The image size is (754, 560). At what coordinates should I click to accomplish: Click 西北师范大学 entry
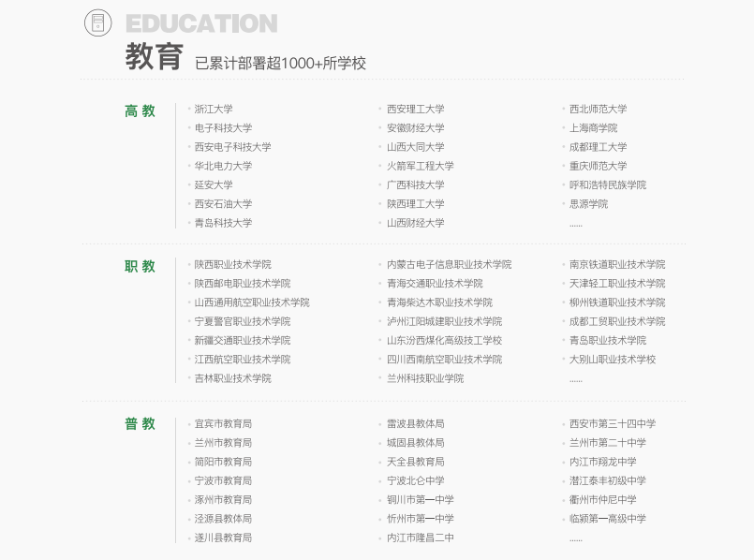pyautogui.click(x=599, y=110)
